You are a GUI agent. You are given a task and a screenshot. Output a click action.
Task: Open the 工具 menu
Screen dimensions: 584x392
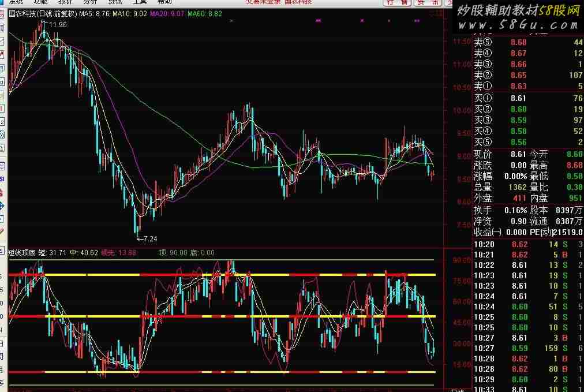click(x=140, y=2)
